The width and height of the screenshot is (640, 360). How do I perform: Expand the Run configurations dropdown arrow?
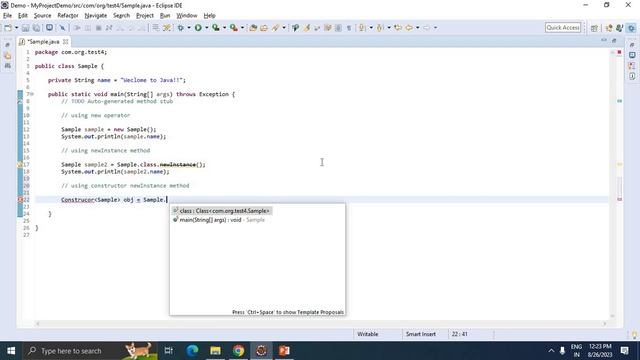[x=207, y=28]
